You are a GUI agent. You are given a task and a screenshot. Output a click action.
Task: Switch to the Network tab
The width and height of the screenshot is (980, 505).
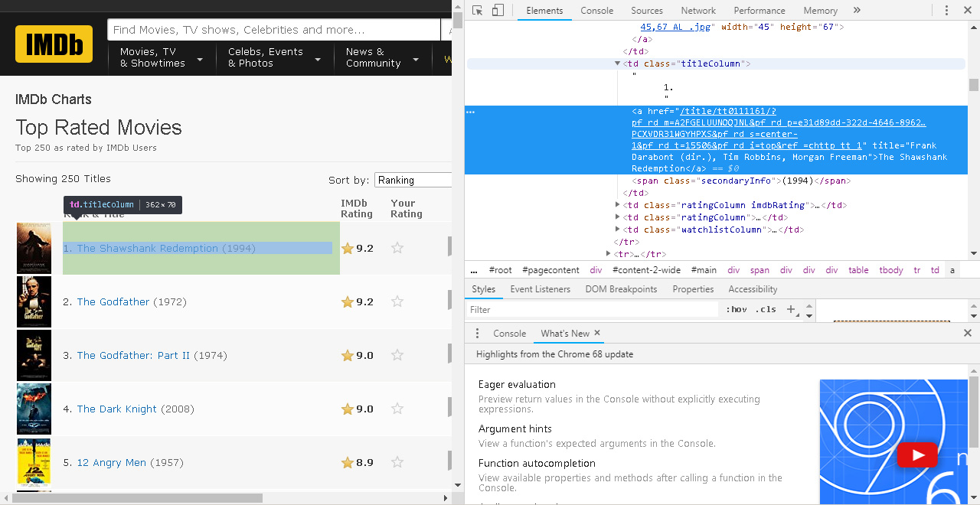(698, 11)
